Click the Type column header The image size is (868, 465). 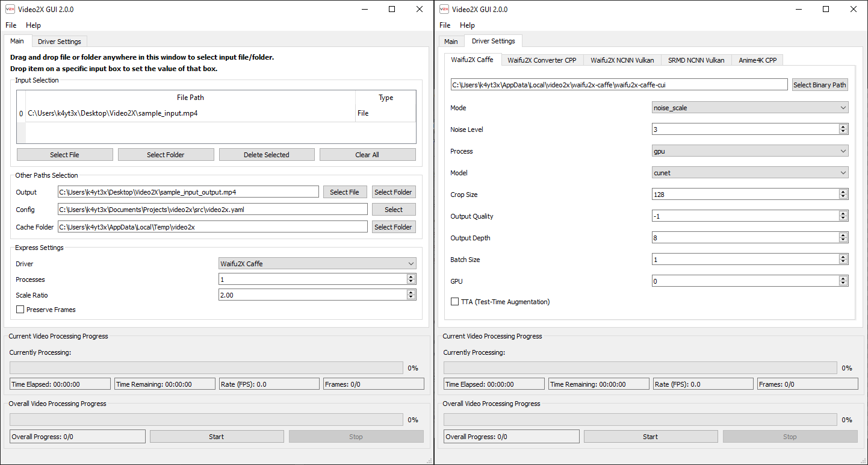386,98
